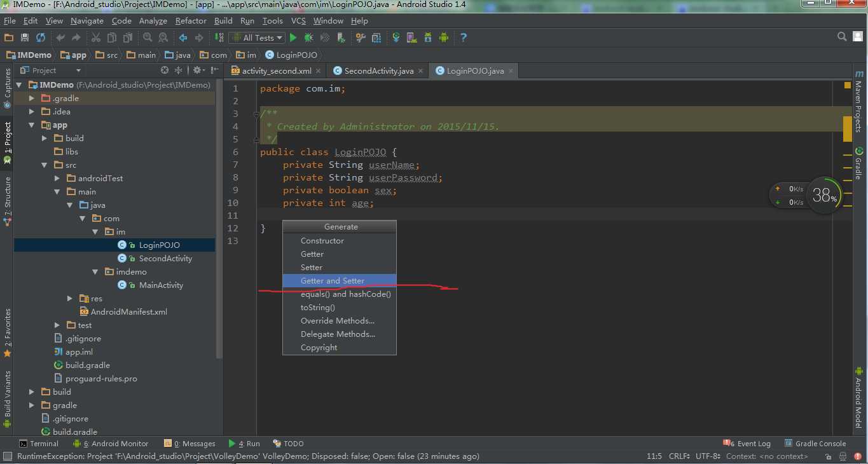This screenshot has width=868, height=464.
Task: Click the Save All floppy disk icon
Action: 25,38
